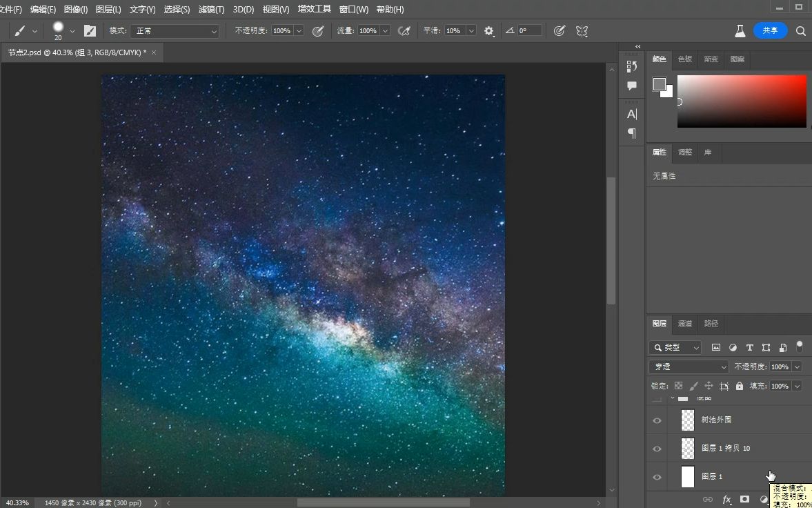Toggle the lock all padlock in Layers panel
This screenshot has height=508, width=812.
pyautogui.click(x=739, y=386)
